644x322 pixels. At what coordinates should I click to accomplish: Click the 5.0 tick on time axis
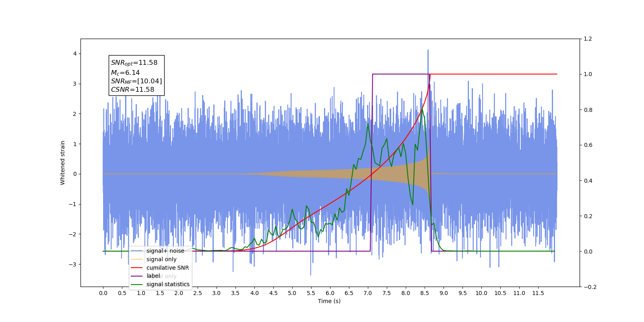click(x=292, y=293)
